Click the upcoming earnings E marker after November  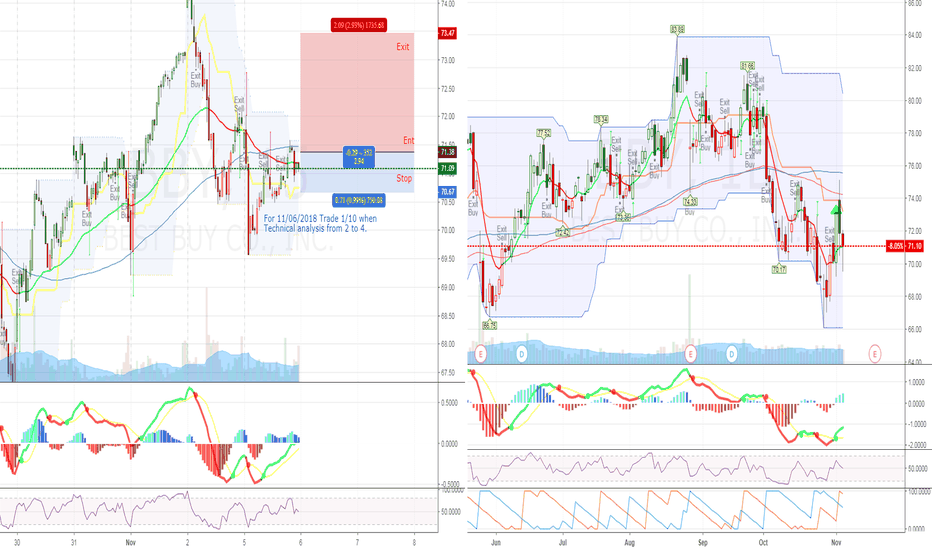[874, 354]
